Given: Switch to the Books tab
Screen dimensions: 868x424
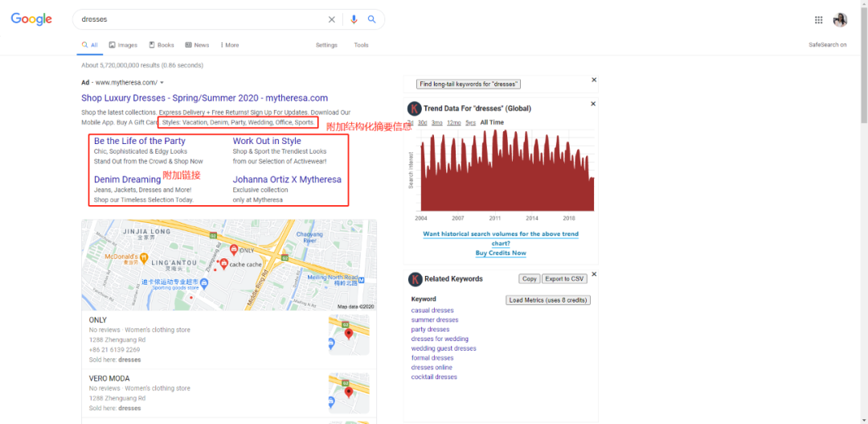Looking at the screenshot, I should click(x=161, y=45).
